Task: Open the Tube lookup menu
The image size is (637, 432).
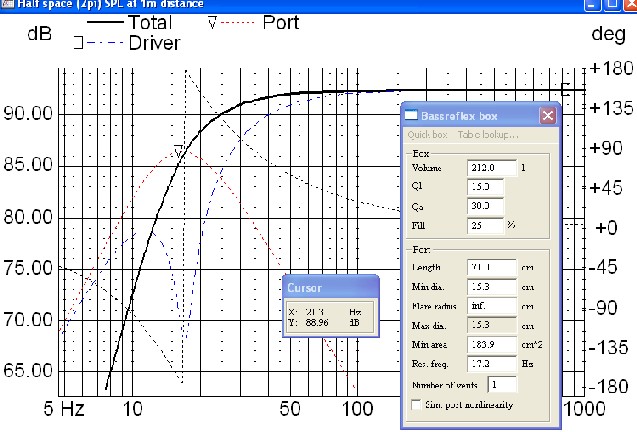Action: coord(488,135)
